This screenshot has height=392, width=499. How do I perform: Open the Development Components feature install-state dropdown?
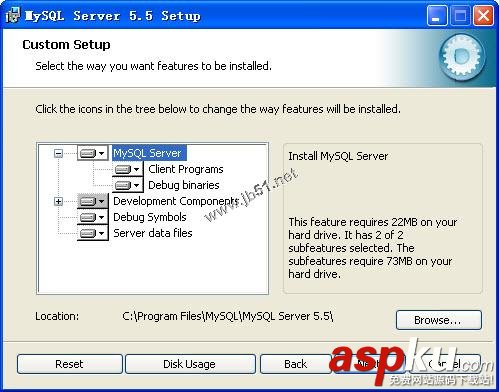(x=93, y=201)
